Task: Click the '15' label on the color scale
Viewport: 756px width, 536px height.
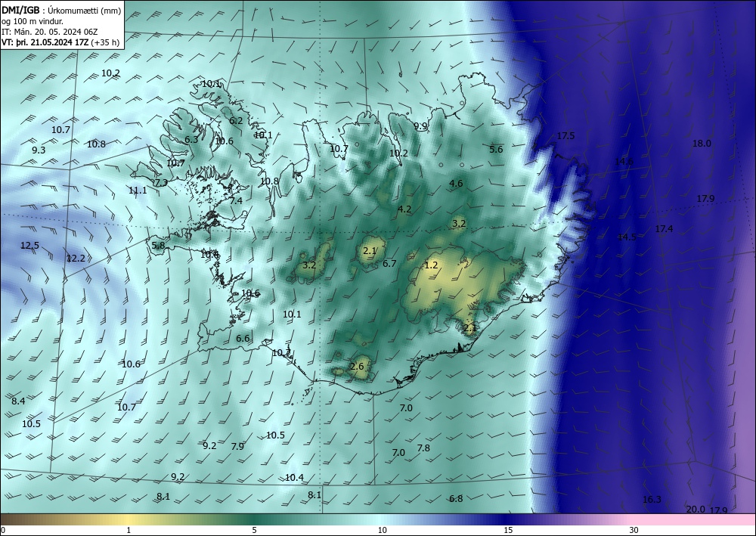Action: 508,531
